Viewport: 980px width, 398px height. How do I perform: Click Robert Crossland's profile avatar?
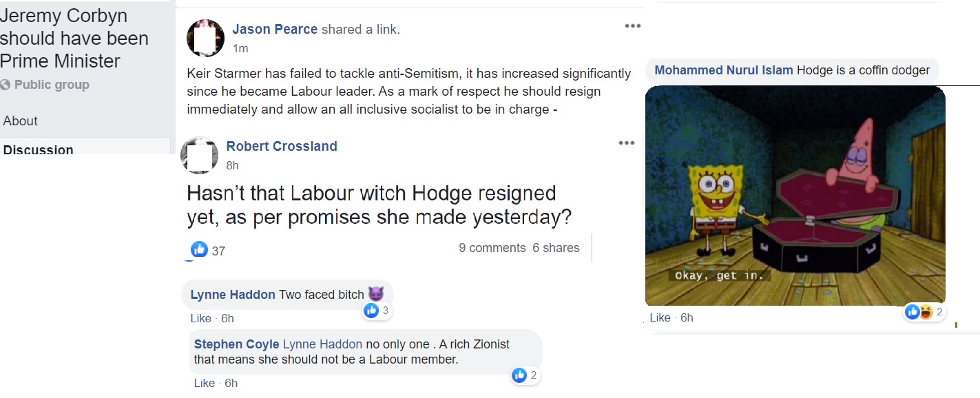pyautogui.click(x=199, y=155)
